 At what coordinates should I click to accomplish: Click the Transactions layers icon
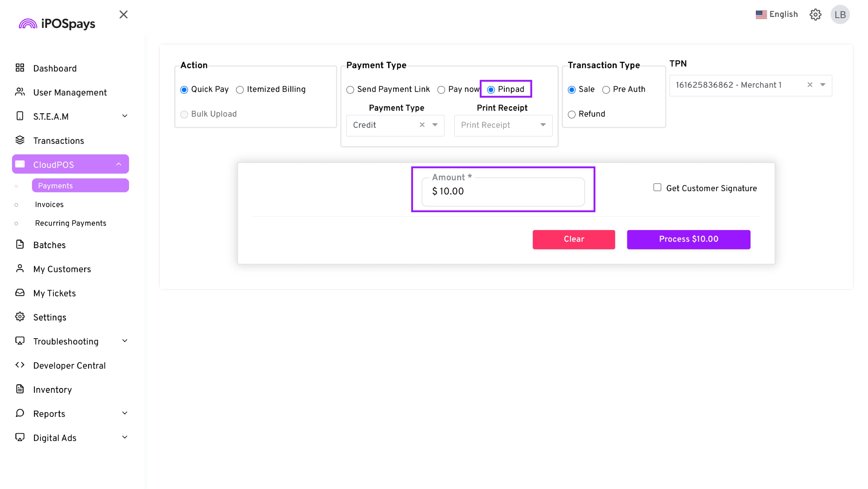[x=20, y=140]
